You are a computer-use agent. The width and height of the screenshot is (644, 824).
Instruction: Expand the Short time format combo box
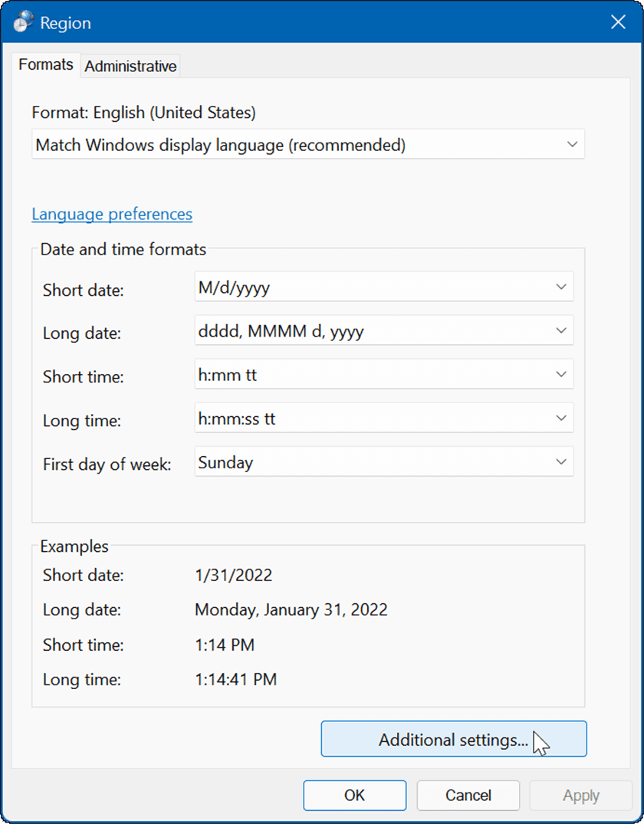tap(383, 375)
